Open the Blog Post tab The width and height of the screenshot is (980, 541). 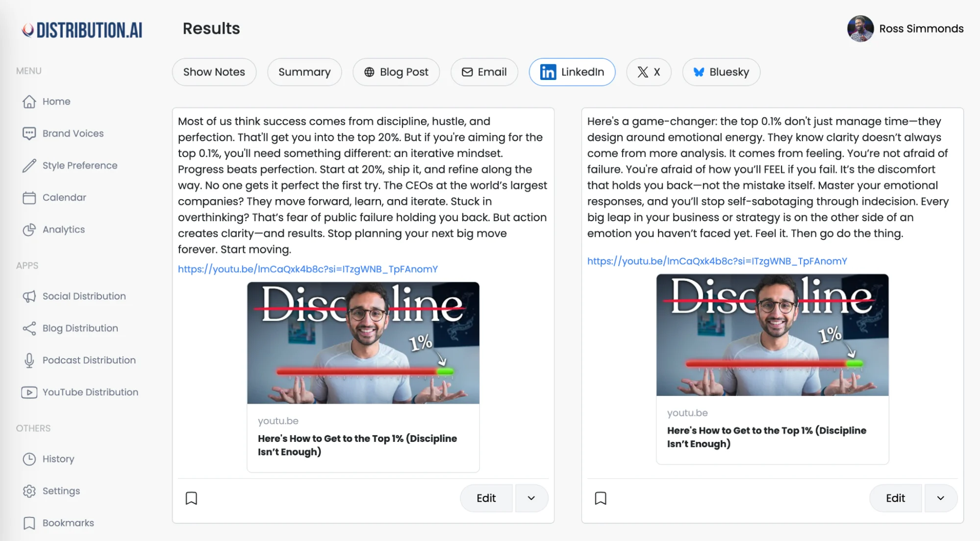tap(396, 72)
